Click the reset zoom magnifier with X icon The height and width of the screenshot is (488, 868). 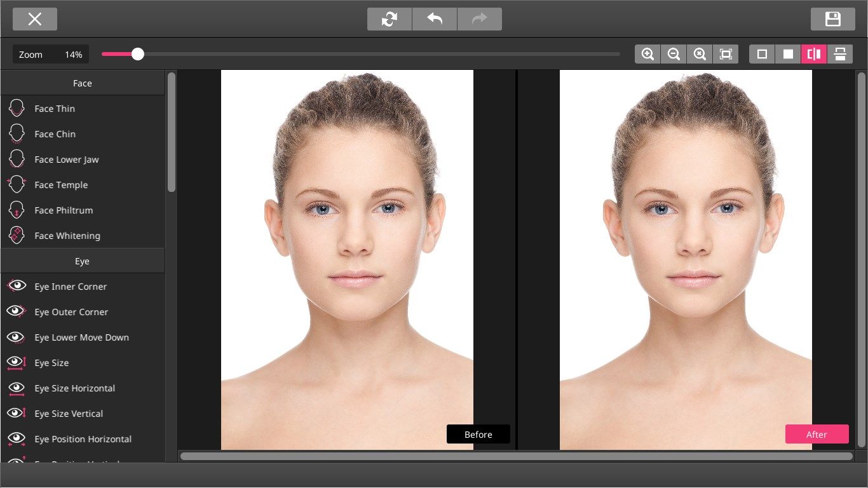point(700,54)
